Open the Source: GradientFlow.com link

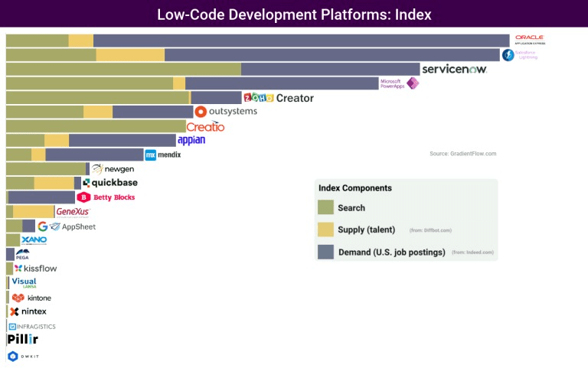pos(462,154)
